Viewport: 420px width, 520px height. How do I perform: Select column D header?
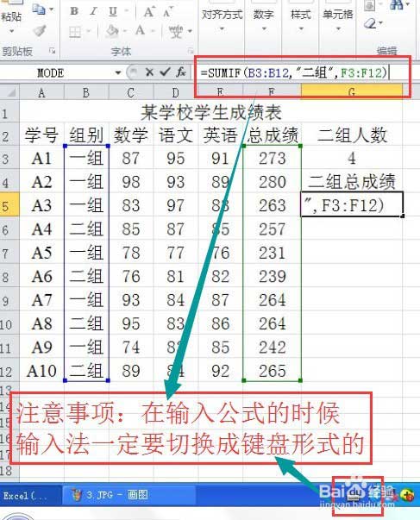pos(175,93)
